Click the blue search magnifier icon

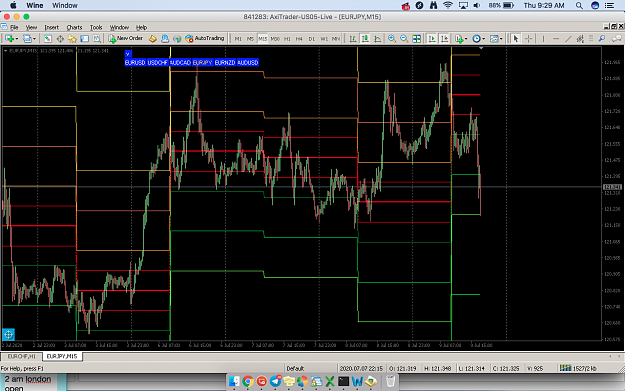(602, 39)
